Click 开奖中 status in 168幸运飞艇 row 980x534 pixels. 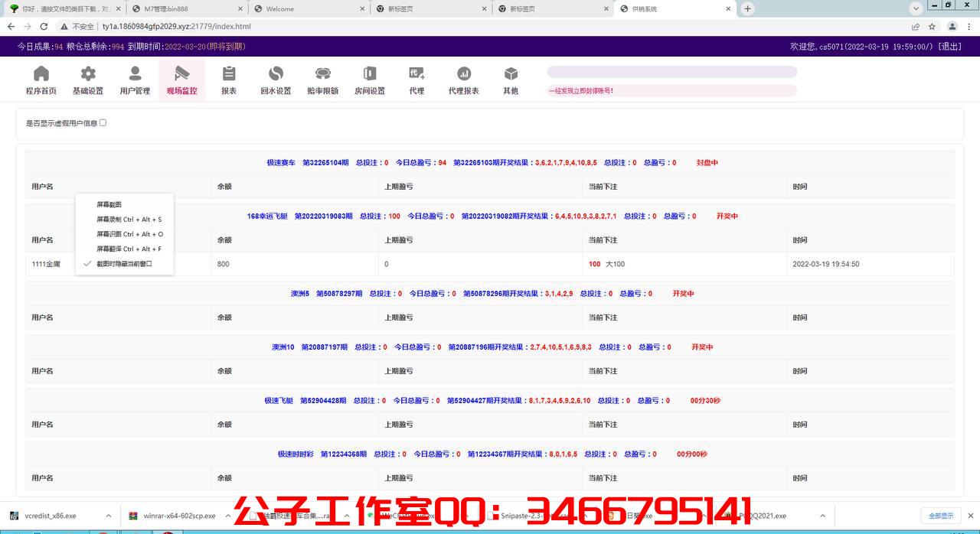pos(727,217)
